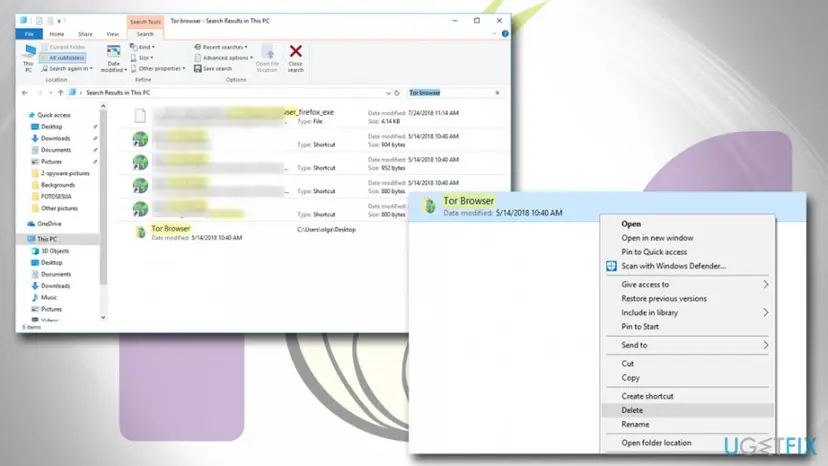Choose Copy in the context menu
This screenshot has width=828, height=466.
point(688,378)
